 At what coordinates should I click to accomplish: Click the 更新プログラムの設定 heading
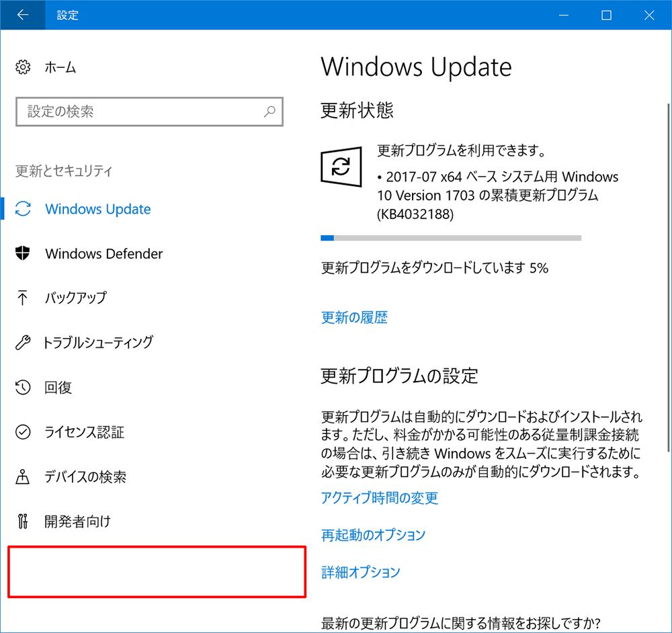click(399, 376)
